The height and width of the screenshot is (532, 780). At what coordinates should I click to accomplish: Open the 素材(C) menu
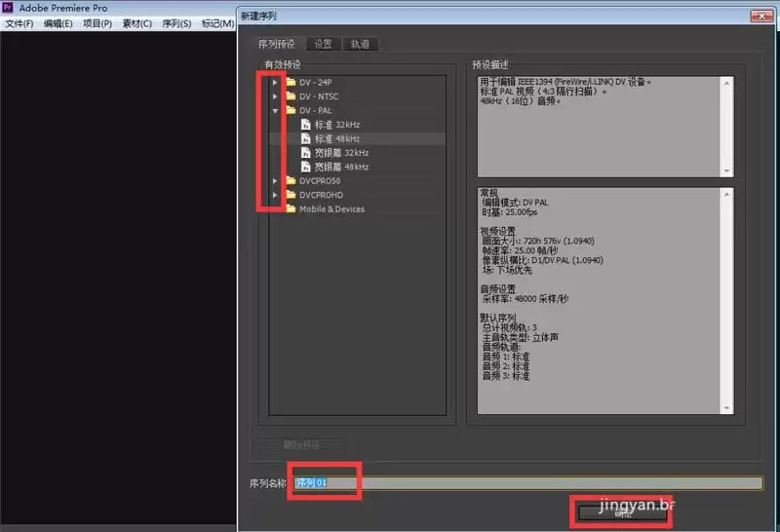[137, 23]
